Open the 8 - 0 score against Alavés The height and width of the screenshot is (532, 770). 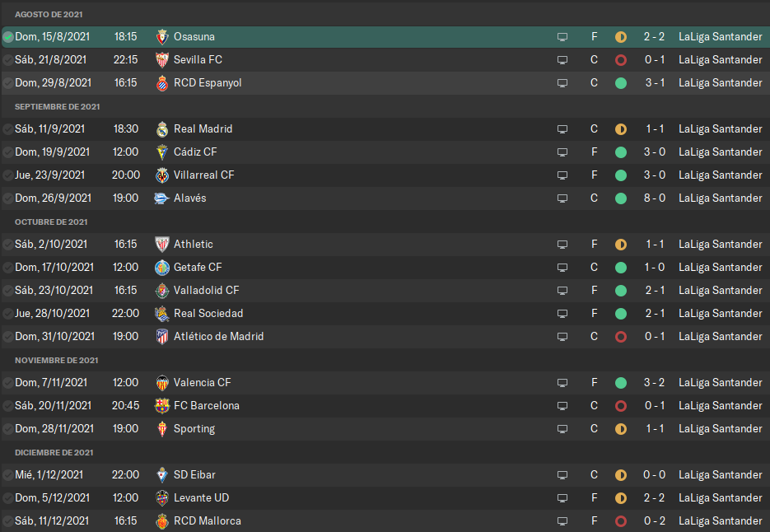point(655,198)
